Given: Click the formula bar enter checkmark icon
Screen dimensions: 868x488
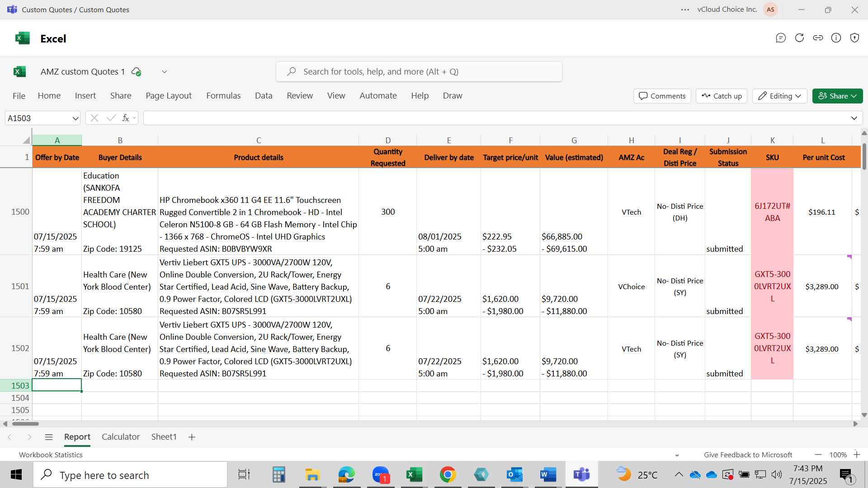Looking at the screenshot, I should (111, 118).
